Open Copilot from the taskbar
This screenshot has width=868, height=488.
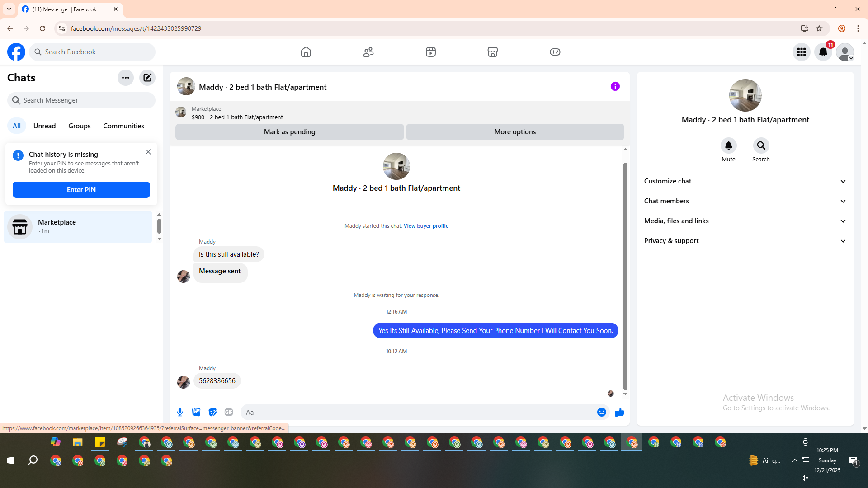[56, 442]
